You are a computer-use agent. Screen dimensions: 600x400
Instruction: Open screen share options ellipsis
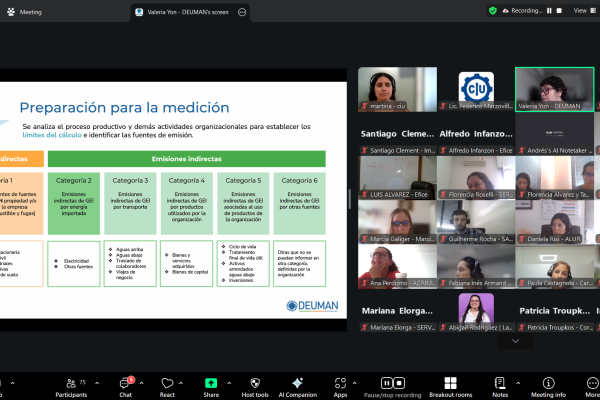tap(242, 12)
